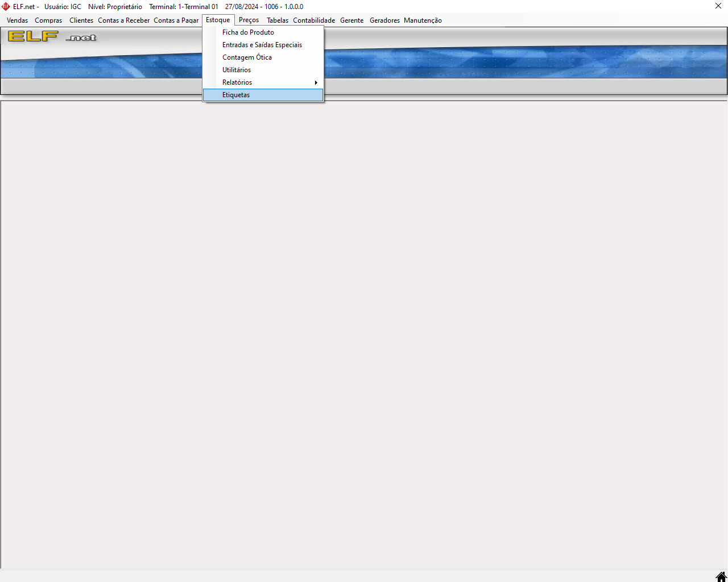728x582 pixels.
Task: Open the Manutenção menu
Action: (423, 20)
